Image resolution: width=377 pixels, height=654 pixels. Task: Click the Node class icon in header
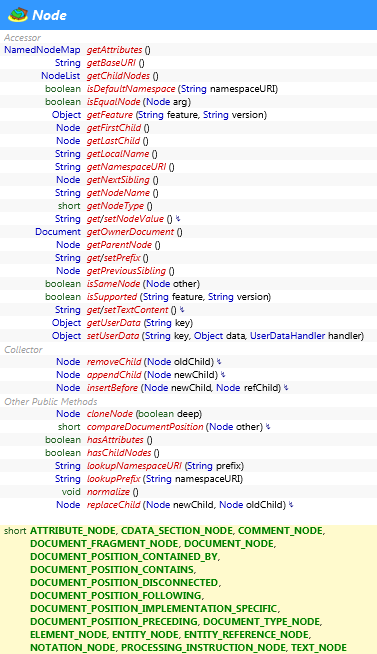[18, 15]
